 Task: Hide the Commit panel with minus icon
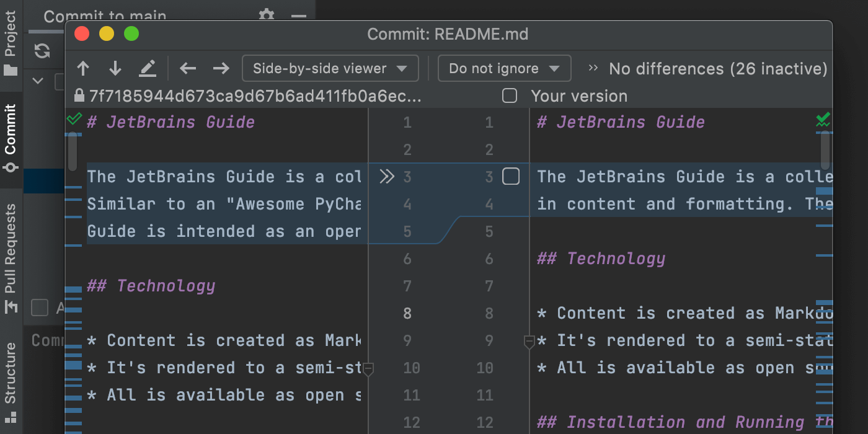tap(299, 17)
